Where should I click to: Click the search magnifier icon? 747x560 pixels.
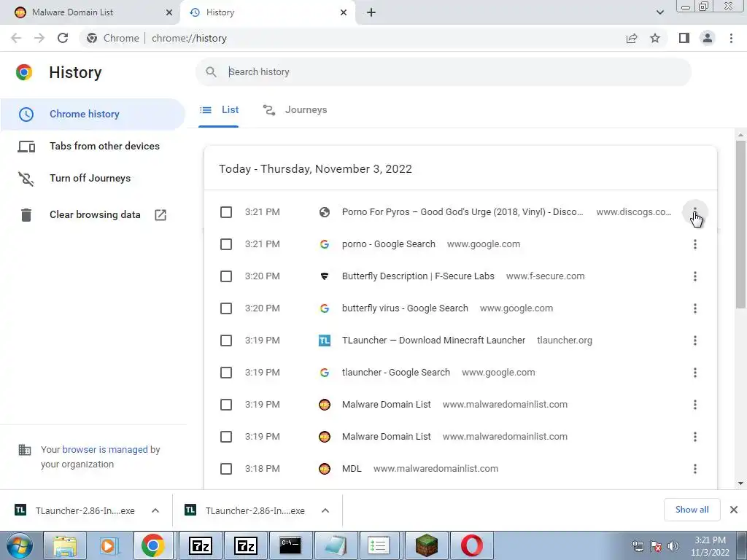click(x=211, y=72)
